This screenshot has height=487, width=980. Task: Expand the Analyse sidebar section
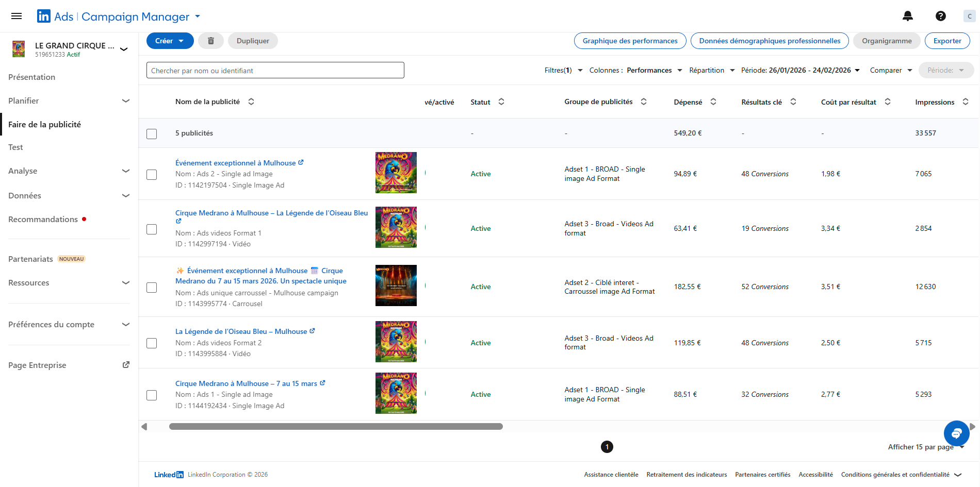(69, 171)
